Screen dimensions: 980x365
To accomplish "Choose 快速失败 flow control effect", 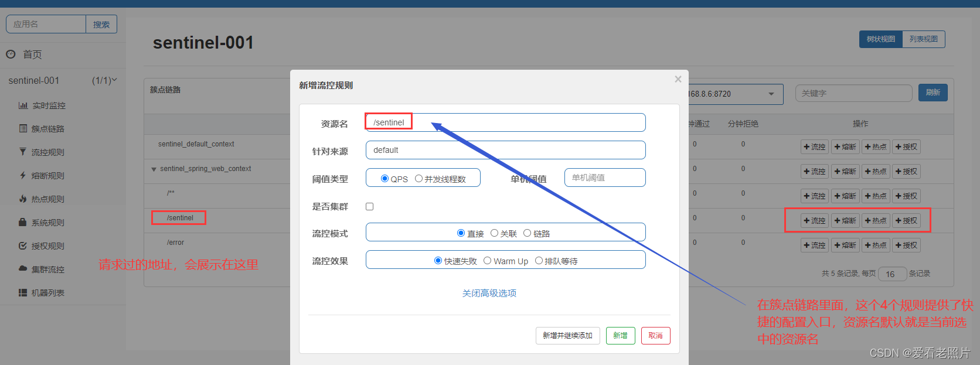I will [x=438, y=261].
